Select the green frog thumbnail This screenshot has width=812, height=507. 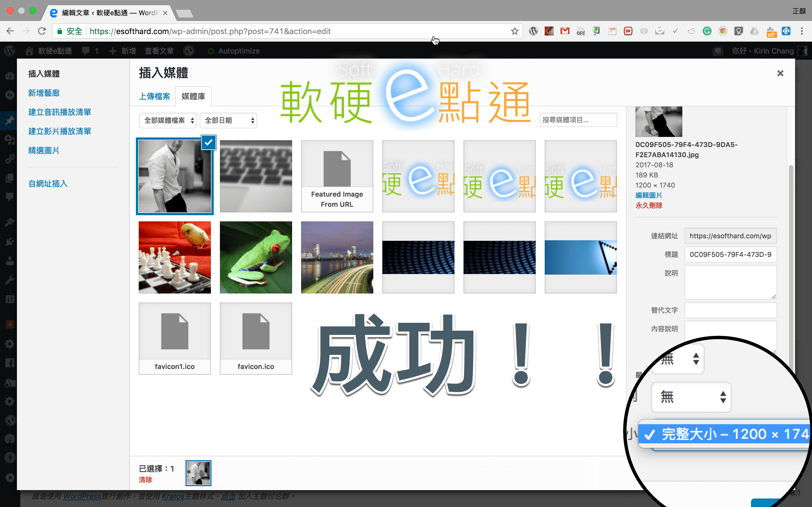click(256, 257)
